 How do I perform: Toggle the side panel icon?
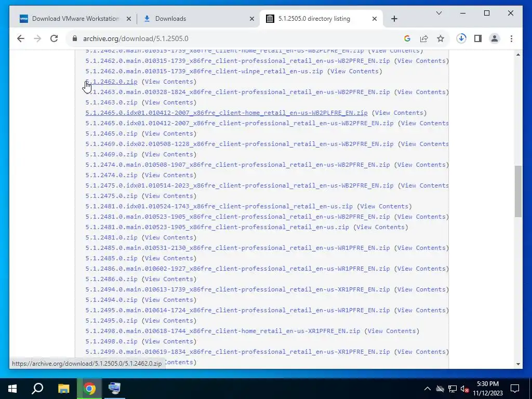pos(478,38)
